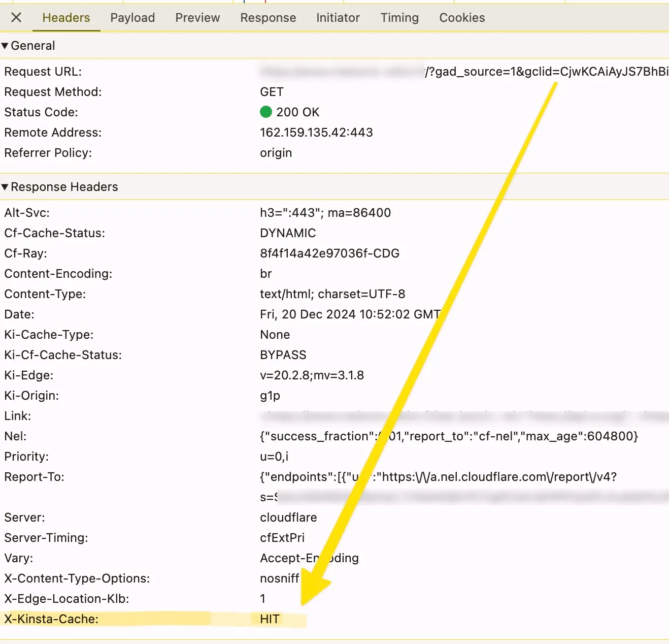The width and height of the screenshot is (669, 644).
Task: Select the Request URL value
Action: click(x=457, y=71)
